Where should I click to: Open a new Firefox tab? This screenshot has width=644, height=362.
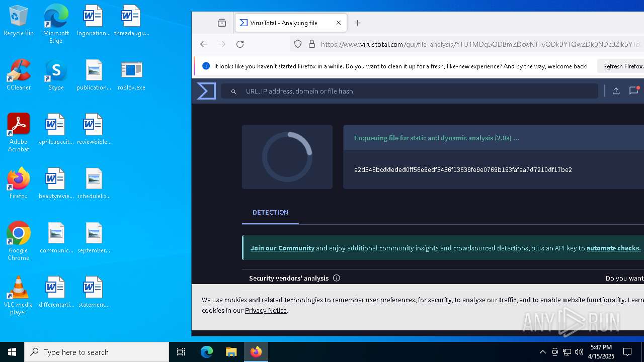tap(357, 23)
